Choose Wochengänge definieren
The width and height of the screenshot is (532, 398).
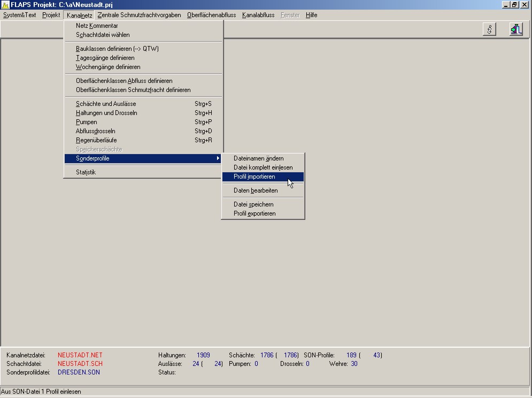point(143,67)
